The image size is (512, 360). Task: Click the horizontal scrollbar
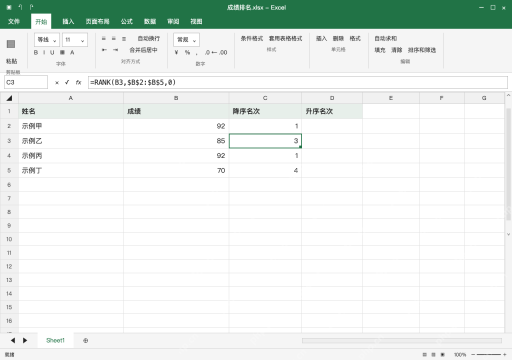[402, 340]
